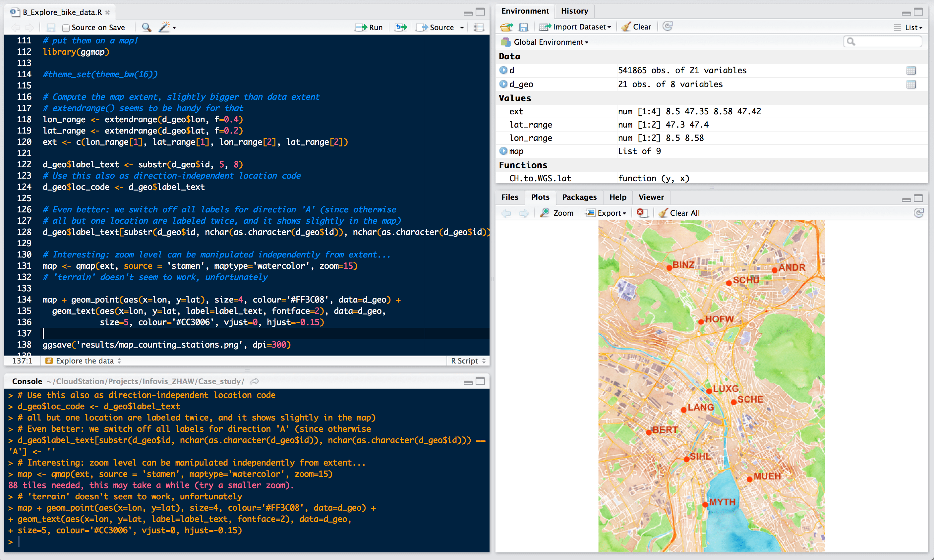The height and width of the screenshot is (560, 934).
Task: Click the Run button
Action: [369, 27]
